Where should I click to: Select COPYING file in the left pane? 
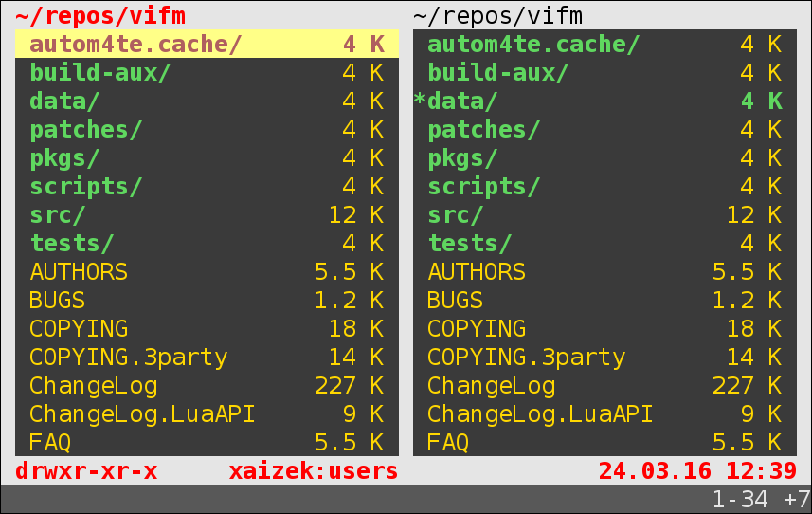coord(207,329)
